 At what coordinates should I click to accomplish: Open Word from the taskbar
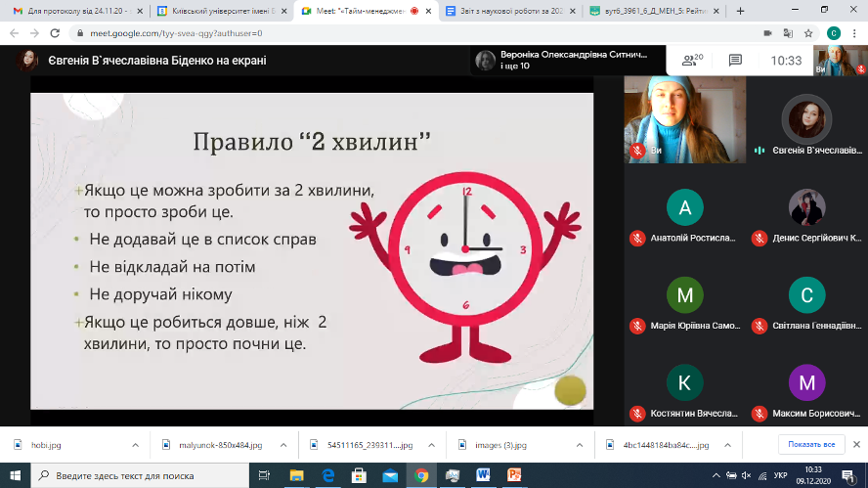point(483,475)
